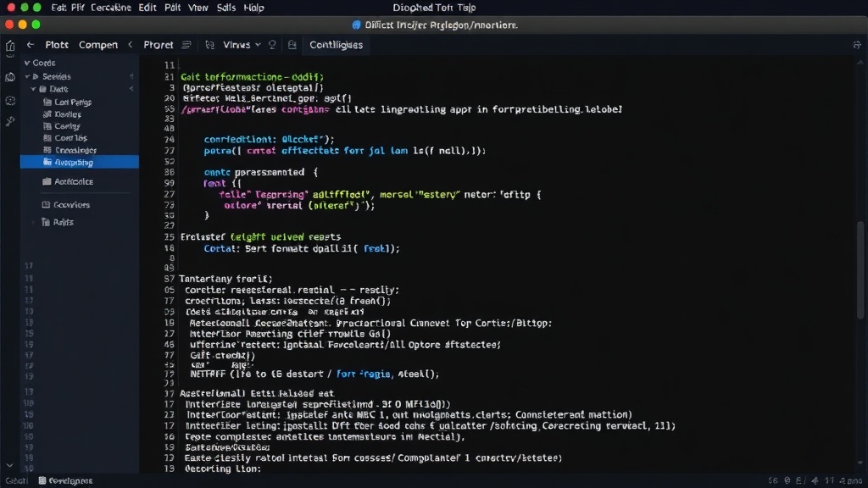868x488 pixels.
Task: Select the Aoitticolce folder
Action: [74, 181]
